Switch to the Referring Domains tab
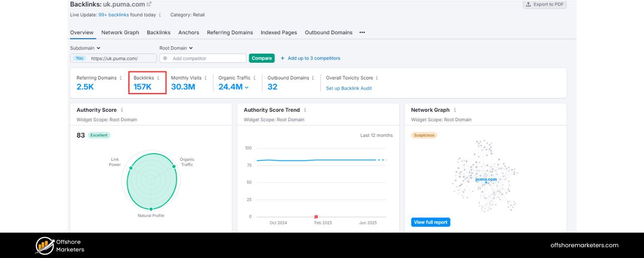The width and height of the screenshot is (644, 258). (230, 32)
